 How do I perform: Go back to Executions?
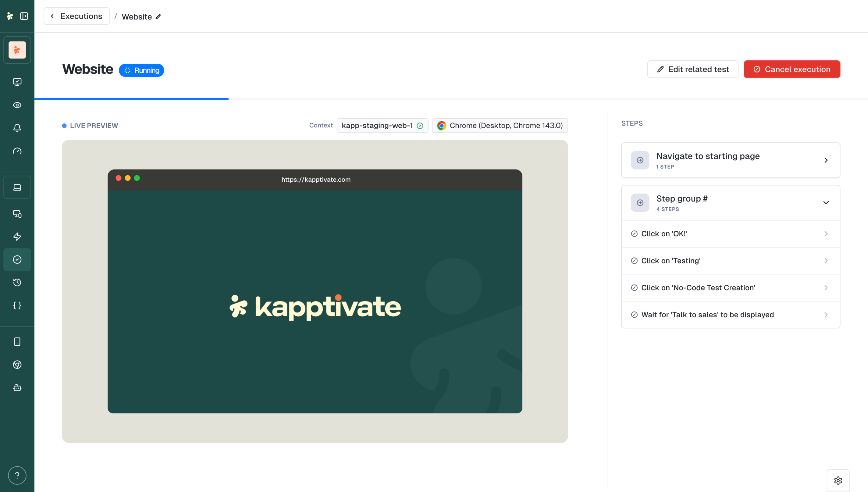click(77, 16)
